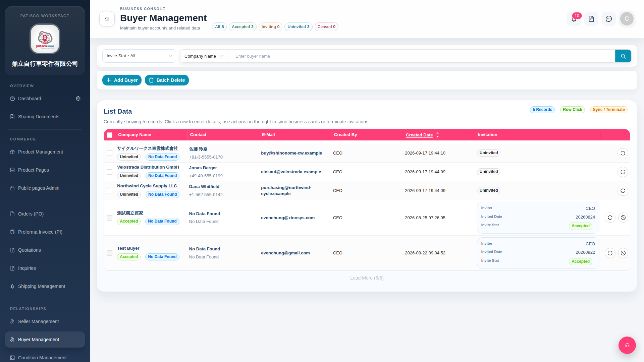Focus the Enter buyer name field

[x=421, y=56]
